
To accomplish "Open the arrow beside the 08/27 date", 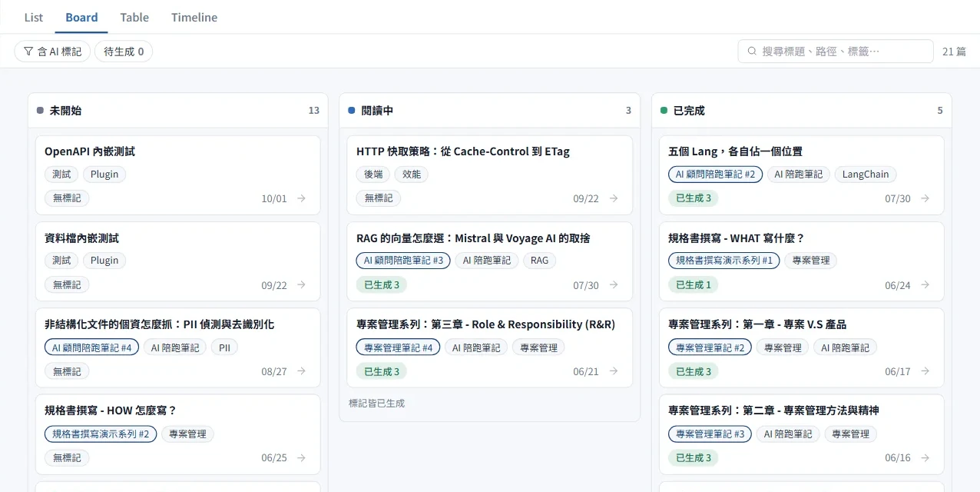I will pos(302,371).
